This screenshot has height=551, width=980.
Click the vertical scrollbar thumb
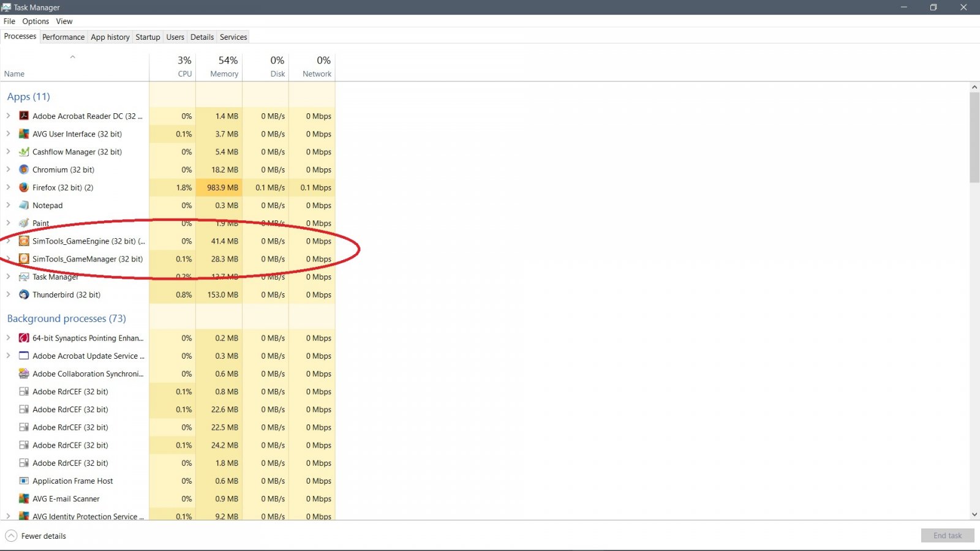974,138
